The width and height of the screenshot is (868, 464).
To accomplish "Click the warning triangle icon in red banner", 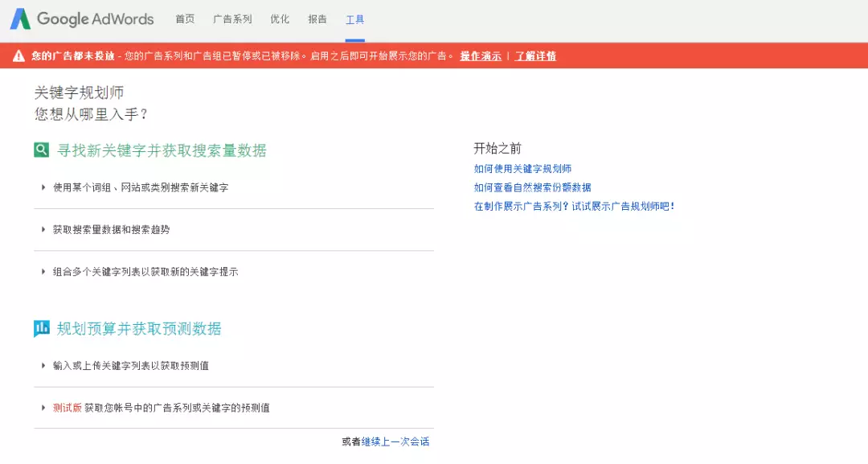I will [x=18, y=56].
